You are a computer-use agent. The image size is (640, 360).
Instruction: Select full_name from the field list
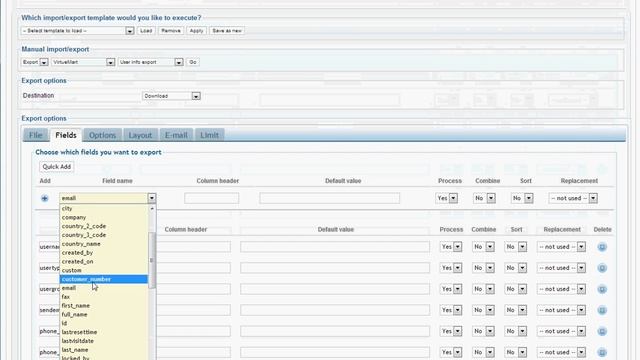click(x=104, y=315)
